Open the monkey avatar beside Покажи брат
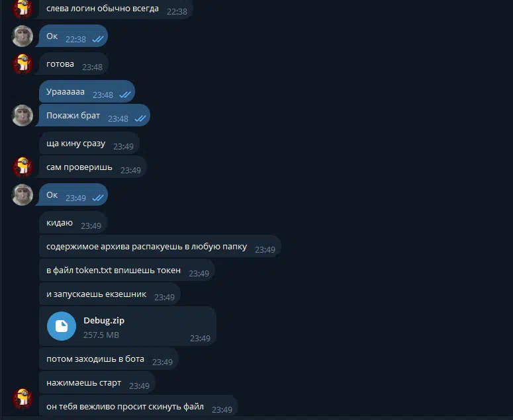 [x=23, y=115]
